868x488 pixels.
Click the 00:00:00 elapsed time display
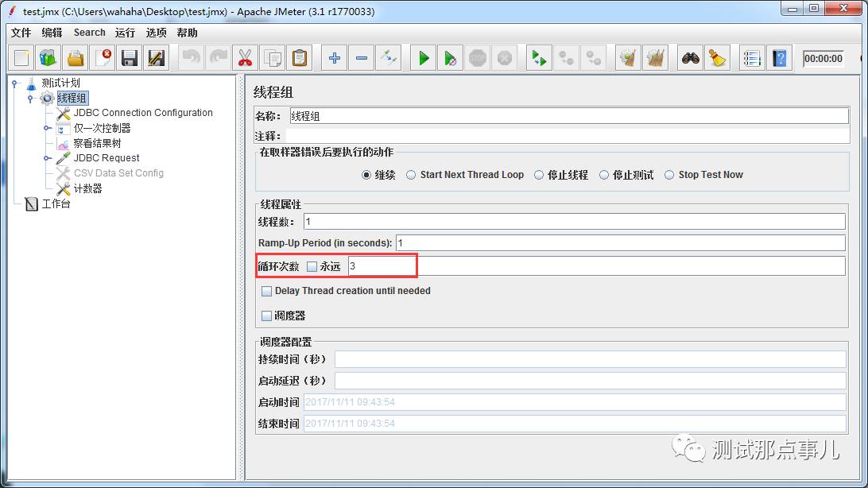(x=823, y=59)
